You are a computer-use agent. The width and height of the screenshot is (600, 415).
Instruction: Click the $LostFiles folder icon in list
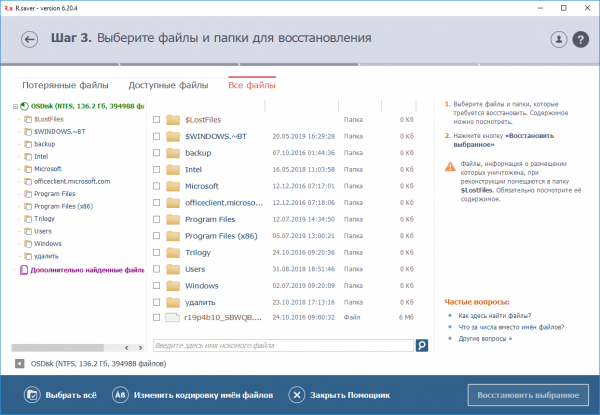tap(173, 120)
